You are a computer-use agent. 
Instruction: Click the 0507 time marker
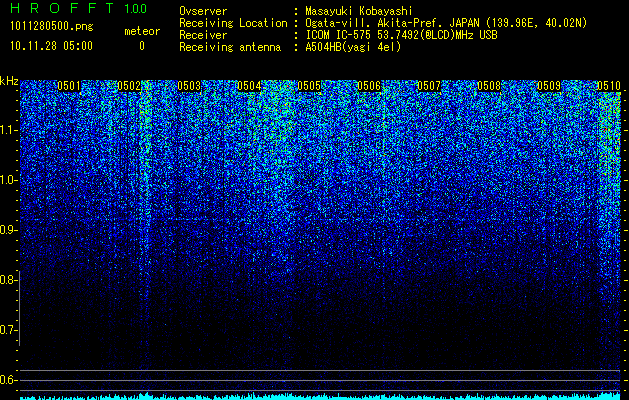click(x=429, y=86)
